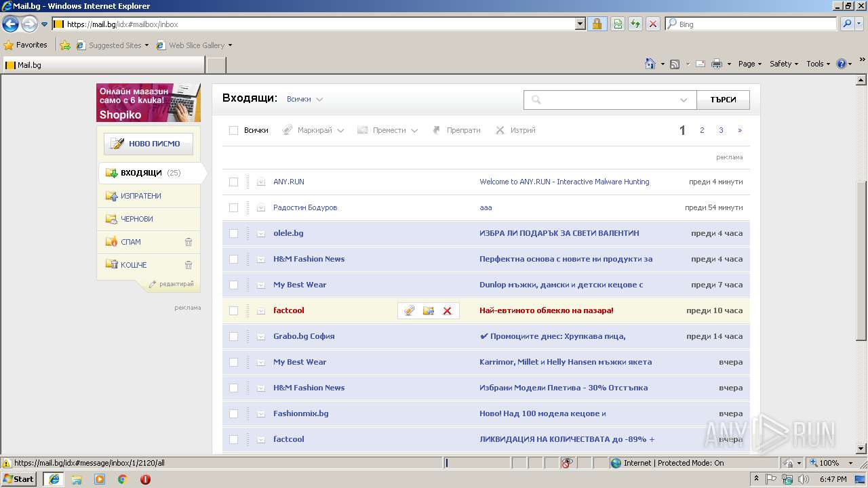Screen dimensions: 868x488
Task: Click the Chrome icon in taskbar
Action: coord(122,479)
